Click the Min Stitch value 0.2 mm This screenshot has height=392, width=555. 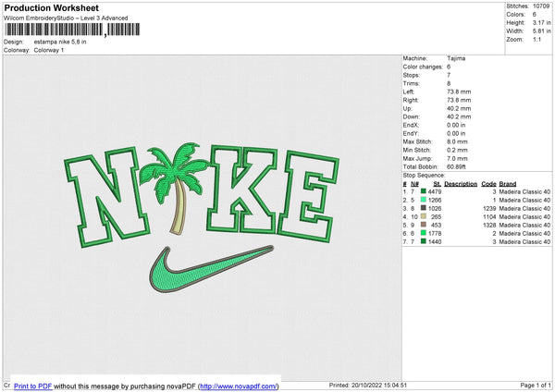(457, 150)
